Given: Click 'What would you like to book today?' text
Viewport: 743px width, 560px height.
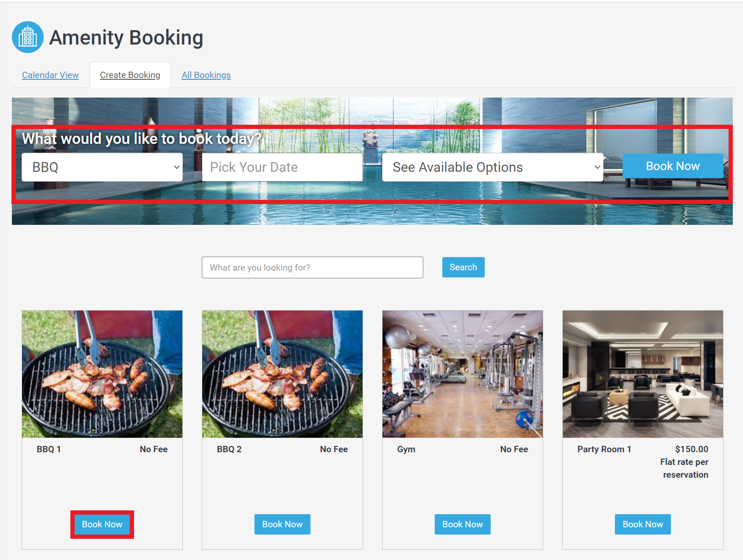Looking at the screenshot, I should pos(142,139).
